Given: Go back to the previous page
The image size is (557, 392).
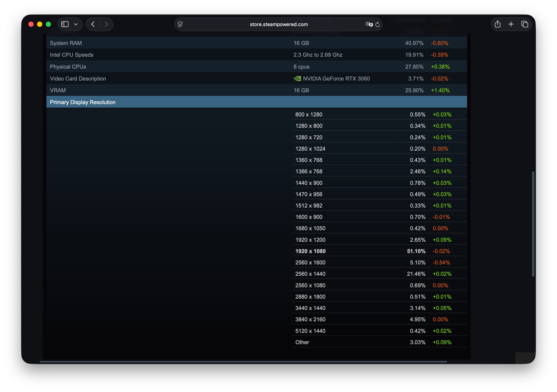Looking at the screenshot, I should [x=93, y=24].
